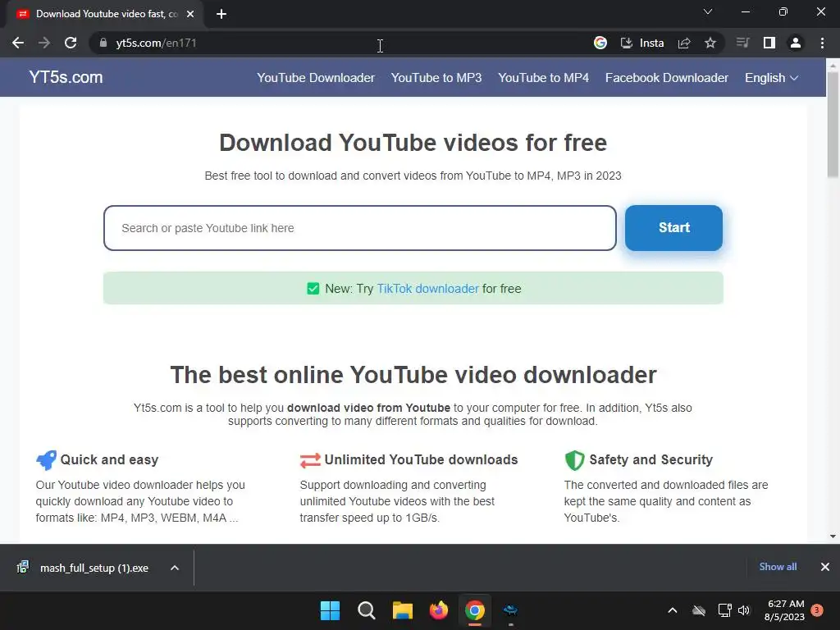Open YouTube Downloader menu item
The image size is (840, 630).
(x=316, y=78)
